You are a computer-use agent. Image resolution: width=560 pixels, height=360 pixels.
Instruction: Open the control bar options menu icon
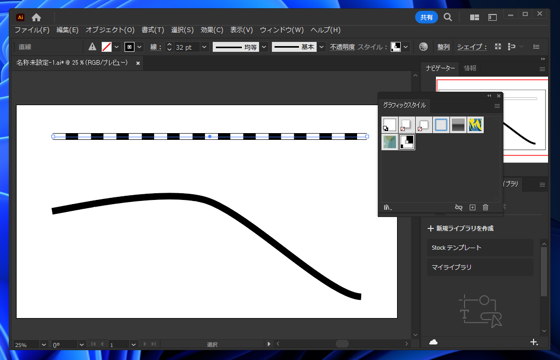click(x=536, y=47)
